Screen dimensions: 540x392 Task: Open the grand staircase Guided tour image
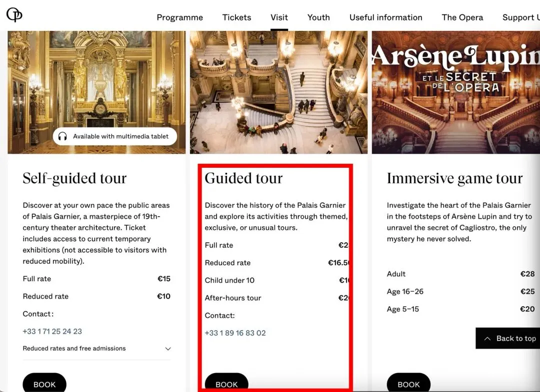click(278, 92)
